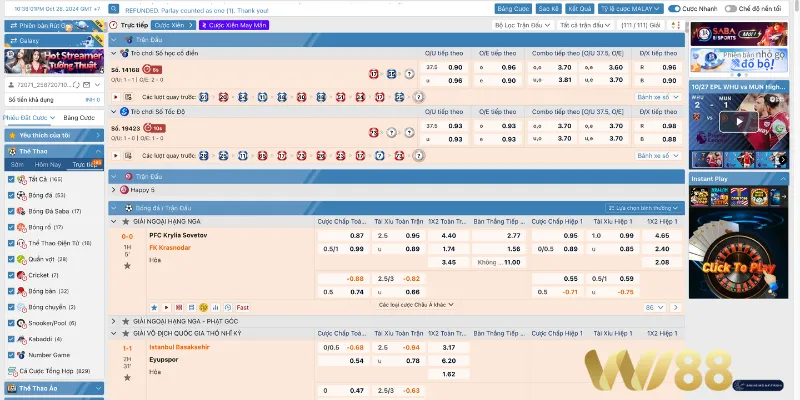
Task: Open Lựa chọn bình thường dropdown
Action: pyautogui.click(x=643, y=208)
